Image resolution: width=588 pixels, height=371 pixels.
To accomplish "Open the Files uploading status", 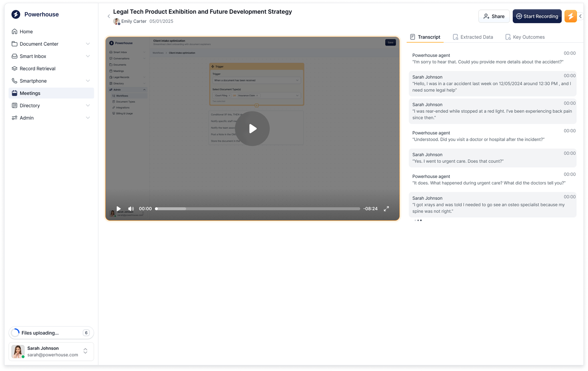I will [51, 333].
